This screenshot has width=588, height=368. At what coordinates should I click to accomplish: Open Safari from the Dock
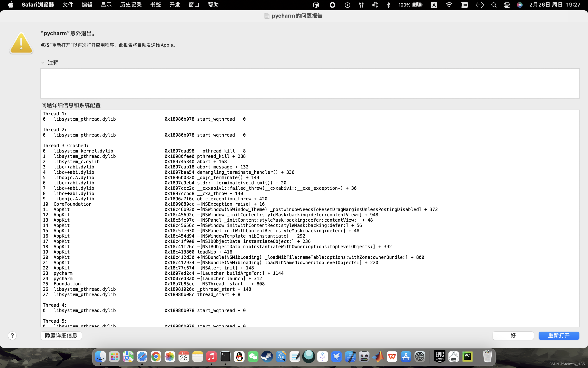tap(142, 357)
